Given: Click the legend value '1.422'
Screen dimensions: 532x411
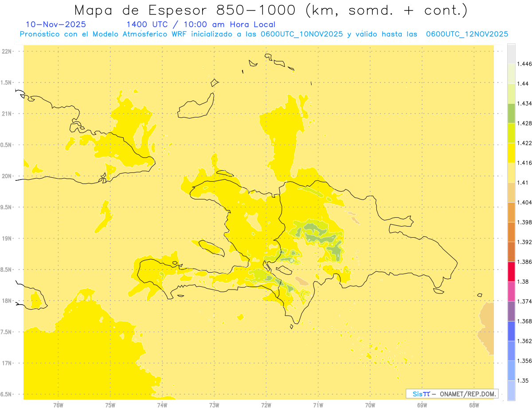Looking at the screenshot, I should pos(524,143).
